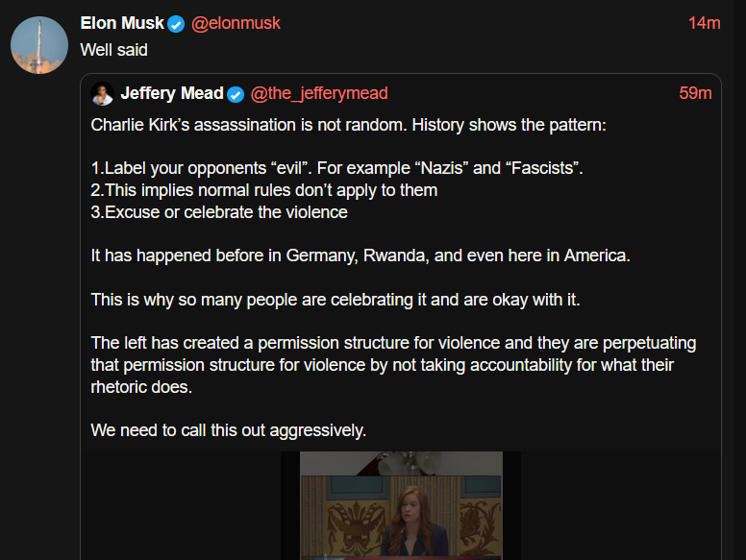Select the "Label your opponents" numbered point

point(336,168)
